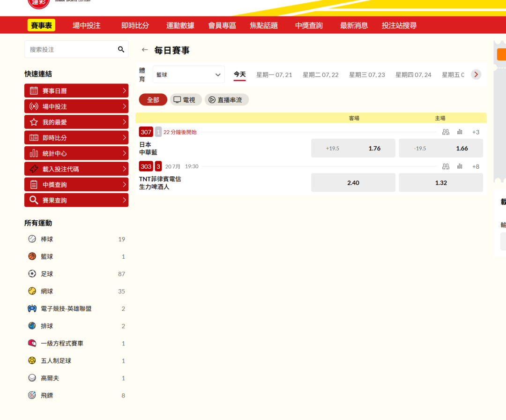Select the 星期二 07, 22 date tab
506x420 pixels.
click(320, 75)
